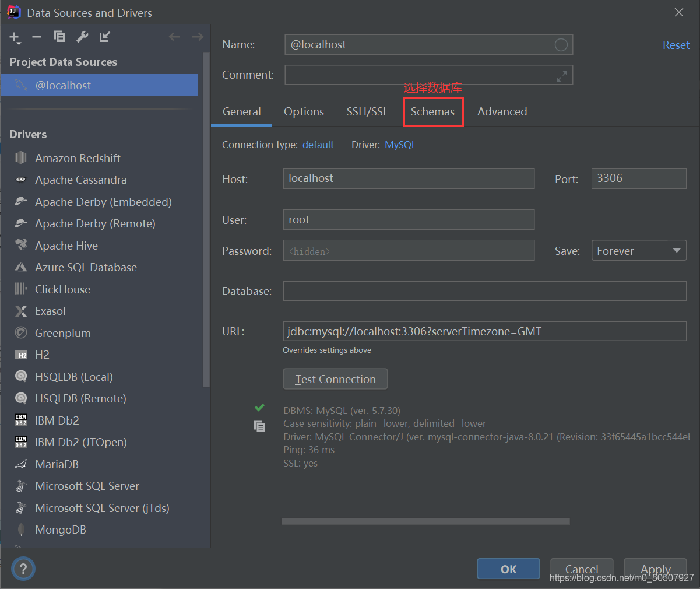Click the Azure SQL Database icon
This screenshot has height=589, width=700.
click(21, 267)
